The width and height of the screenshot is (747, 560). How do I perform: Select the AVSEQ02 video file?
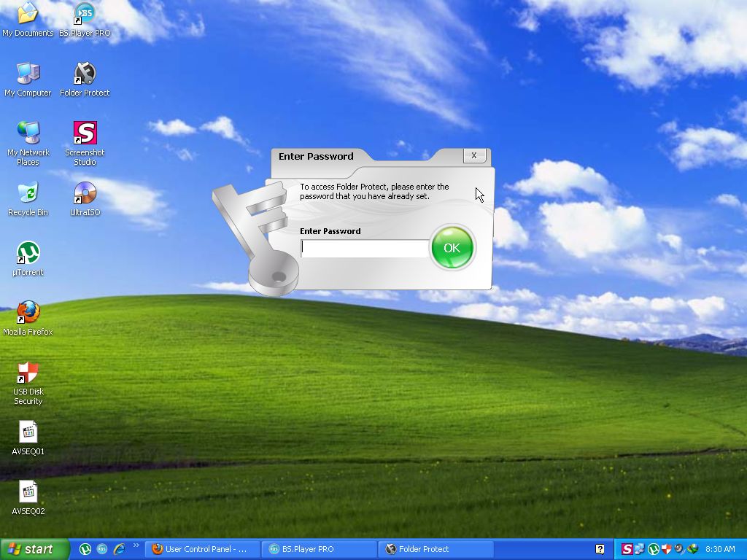28,498
